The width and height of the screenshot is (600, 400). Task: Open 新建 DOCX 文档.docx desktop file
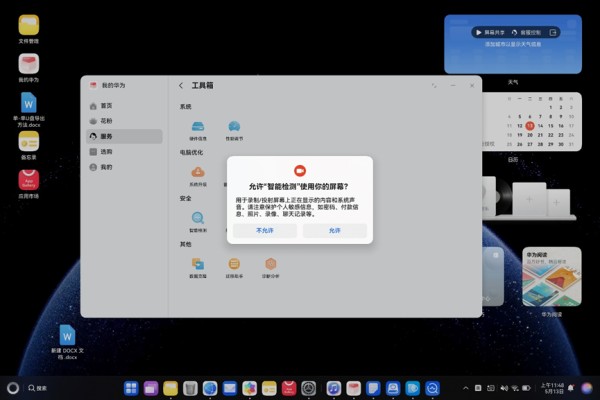67,342
